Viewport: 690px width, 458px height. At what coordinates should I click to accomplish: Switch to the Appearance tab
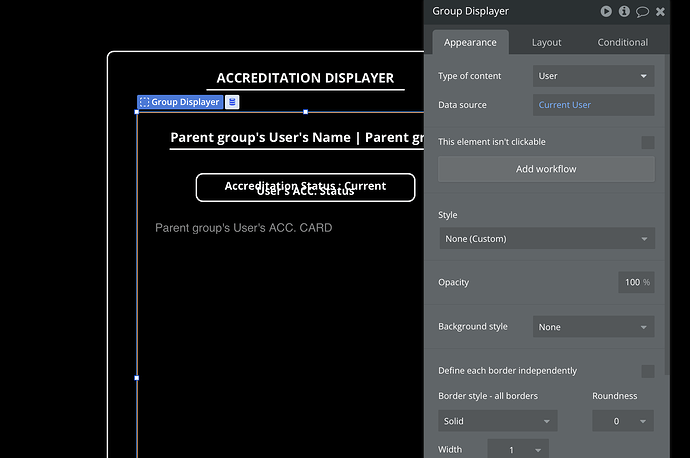click(x=470, y=42)
